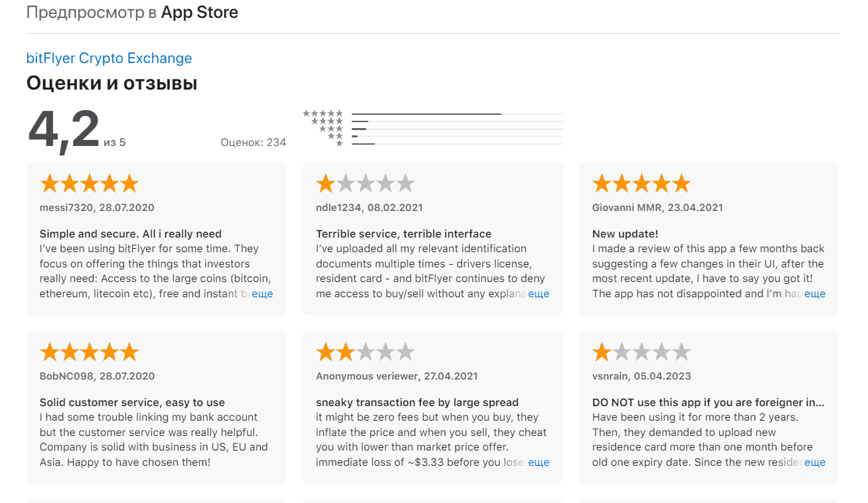Screen dimensions: 868x503
Task: Click the "Solid customer service, easy to use" title
Action: coord(132,402)
